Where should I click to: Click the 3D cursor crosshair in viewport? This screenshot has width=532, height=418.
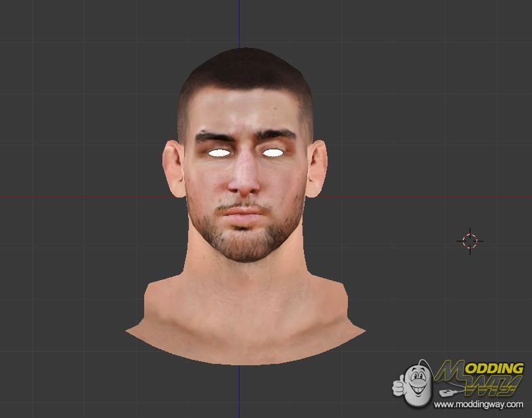(x=470, y=240)
